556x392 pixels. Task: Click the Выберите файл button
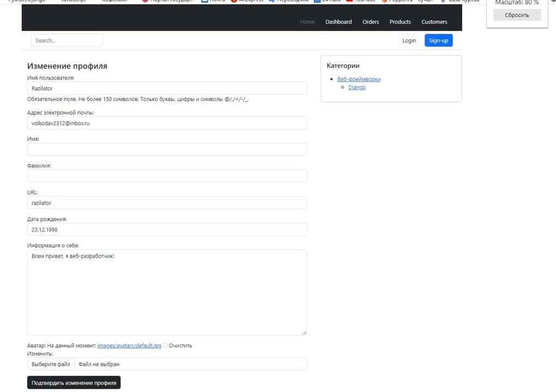(x=51, y=364)
